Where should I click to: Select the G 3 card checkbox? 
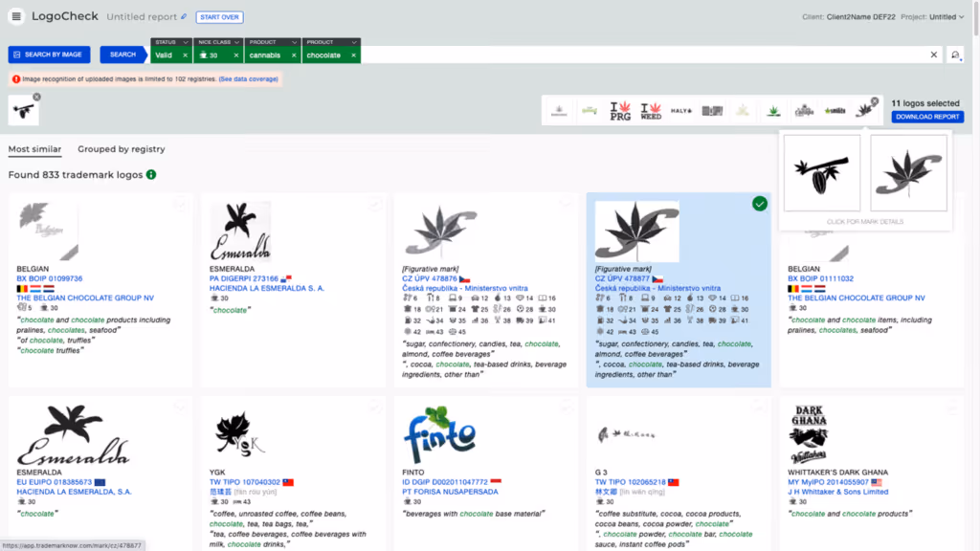pyautogui.click(x=759, y=408)
